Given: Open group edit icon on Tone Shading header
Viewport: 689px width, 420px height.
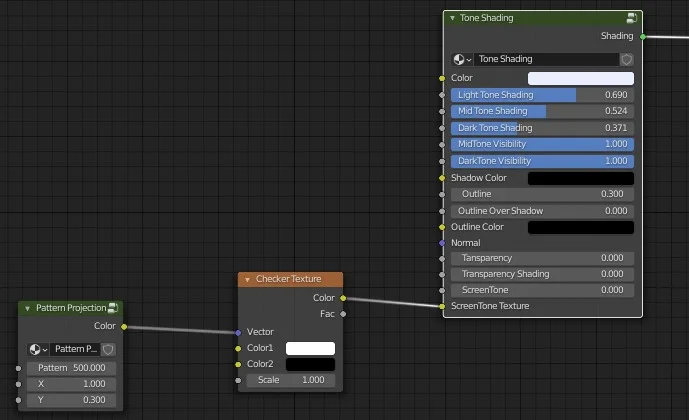Looking at the screenshot, I should (631, 18).
